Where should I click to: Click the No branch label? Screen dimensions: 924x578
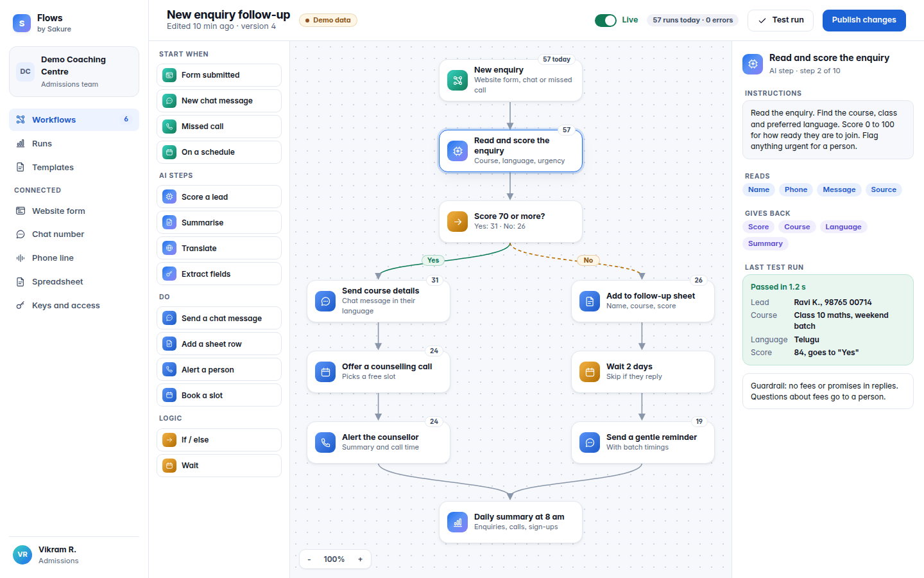588,260
